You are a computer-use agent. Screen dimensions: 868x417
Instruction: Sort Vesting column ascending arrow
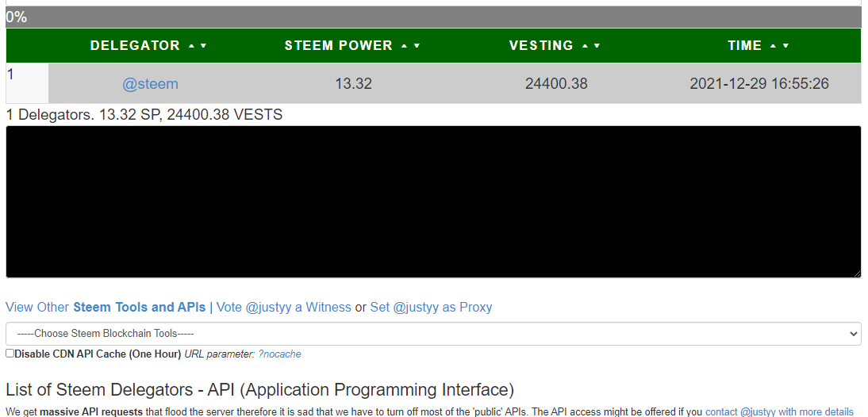pos(585,46)
